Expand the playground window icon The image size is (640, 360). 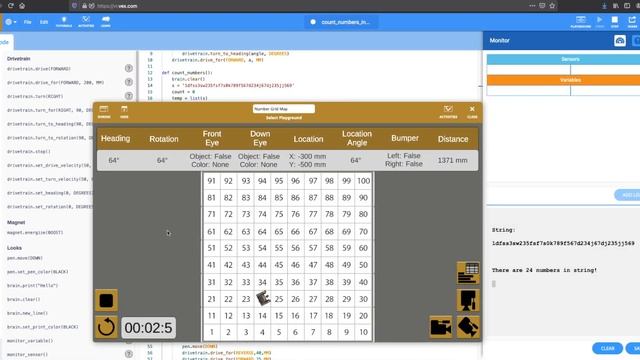pos(104,111)
